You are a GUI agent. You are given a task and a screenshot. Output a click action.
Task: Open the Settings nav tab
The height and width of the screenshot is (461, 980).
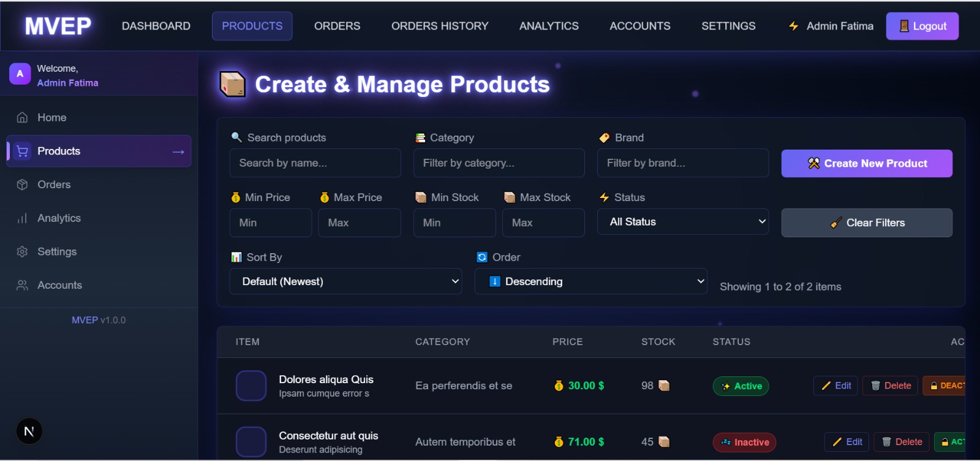728,26
